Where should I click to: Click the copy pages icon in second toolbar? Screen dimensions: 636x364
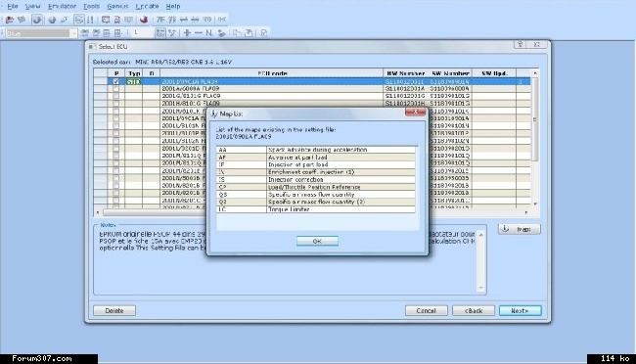pos(237,33)
